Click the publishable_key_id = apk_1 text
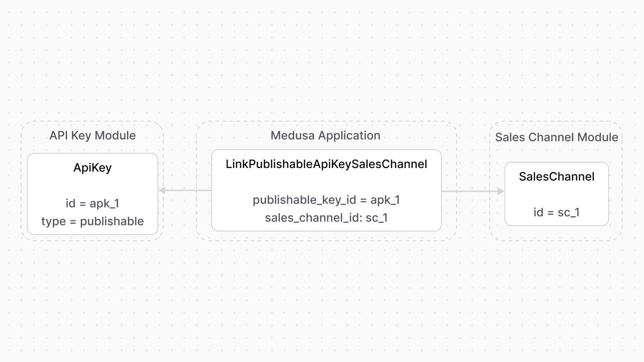This screenshot has height=362, width=644. point(326,200)
